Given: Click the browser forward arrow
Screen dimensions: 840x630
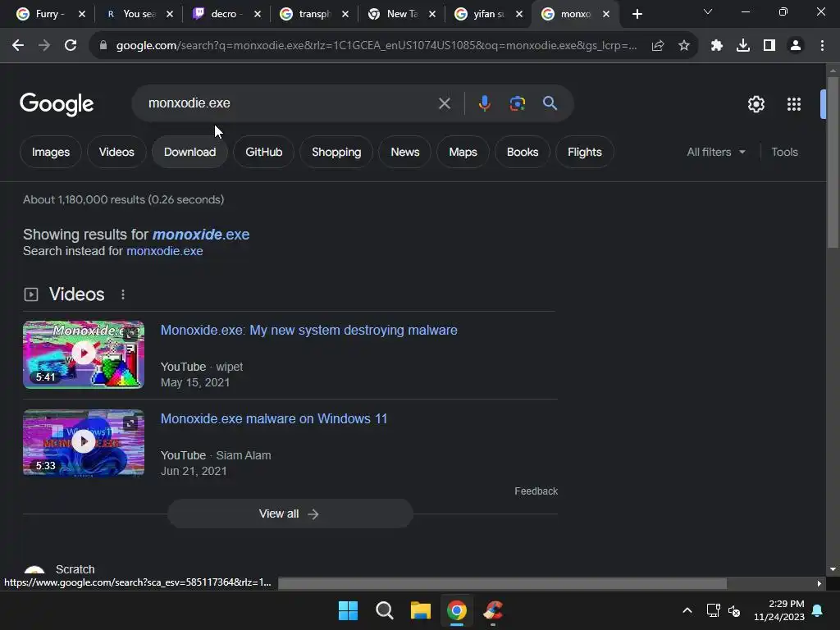Looking at the screenshot, I should (44, 46).
